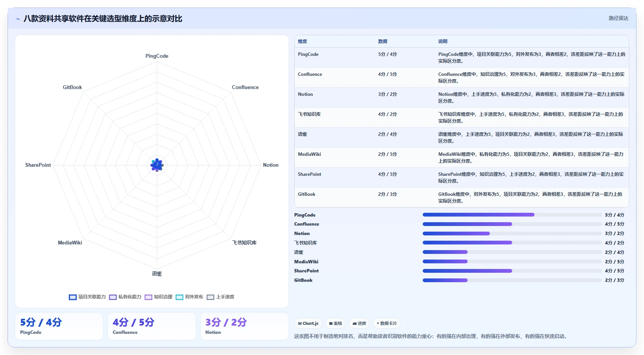Click the Confluence progress bar
The width and height of the screenshot is (644, 355).
point(512,224)
